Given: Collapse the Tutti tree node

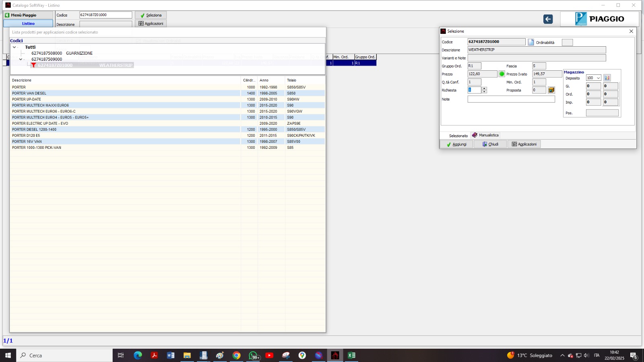Looking at the screenshot, I should [14, 47].
